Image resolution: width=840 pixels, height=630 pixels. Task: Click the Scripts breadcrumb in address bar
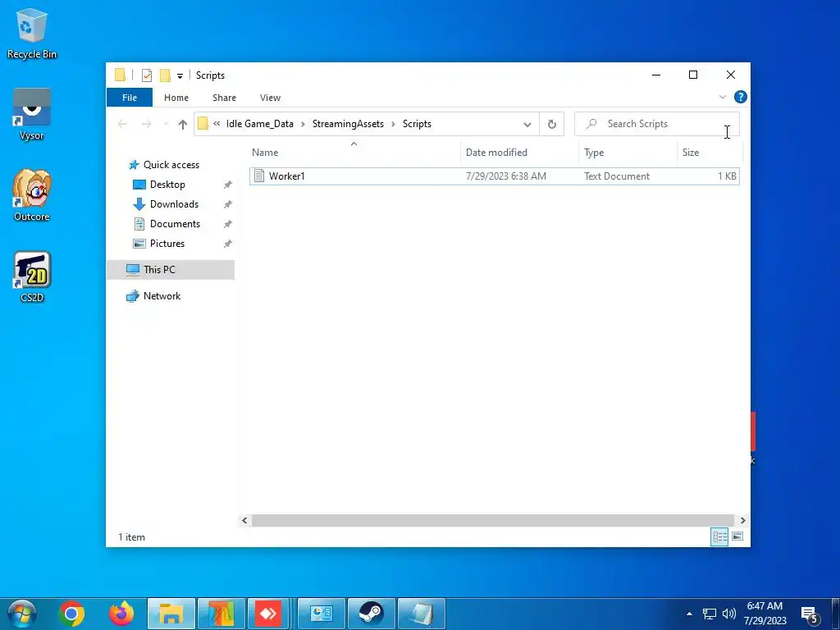pos(417,124)
